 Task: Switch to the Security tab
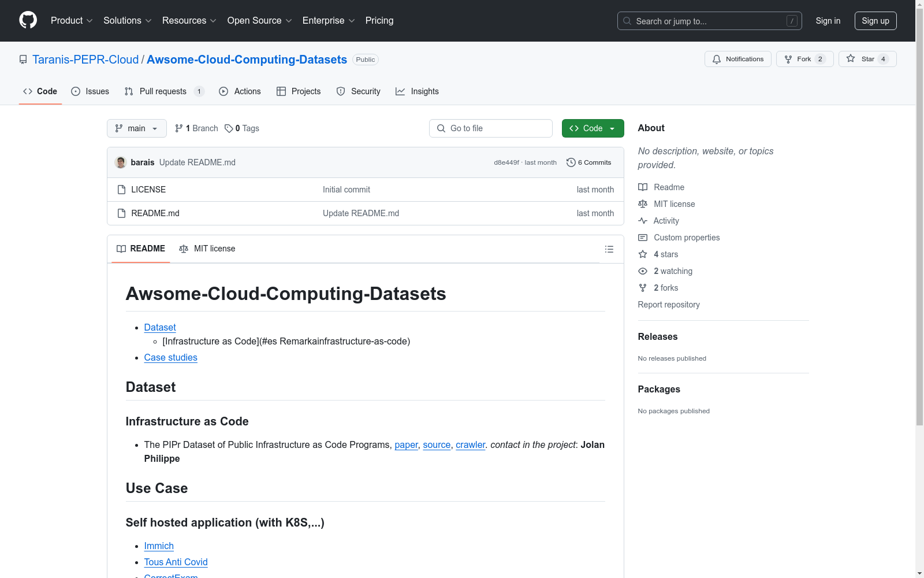point(358,91)
